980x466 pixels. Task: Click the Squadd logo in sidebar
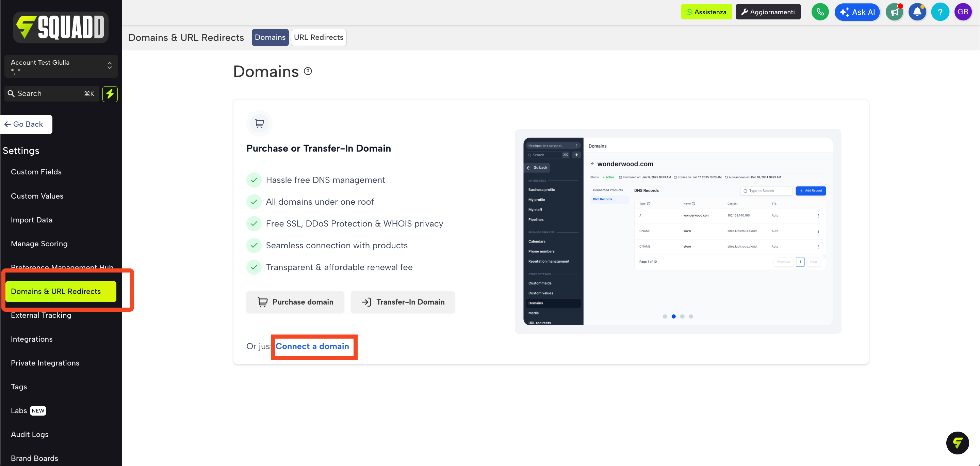[x=61, y=27]
